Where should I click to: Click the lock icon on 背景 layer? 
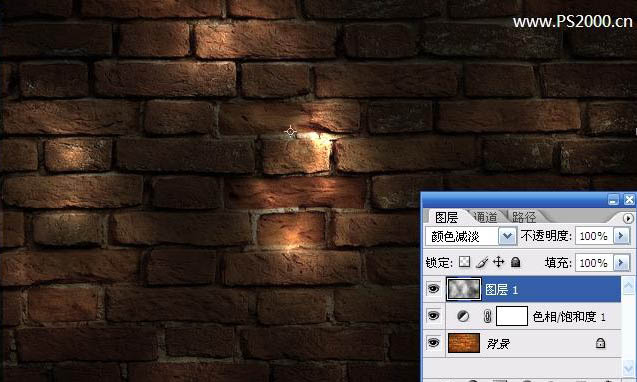click(x=600, y=343)
